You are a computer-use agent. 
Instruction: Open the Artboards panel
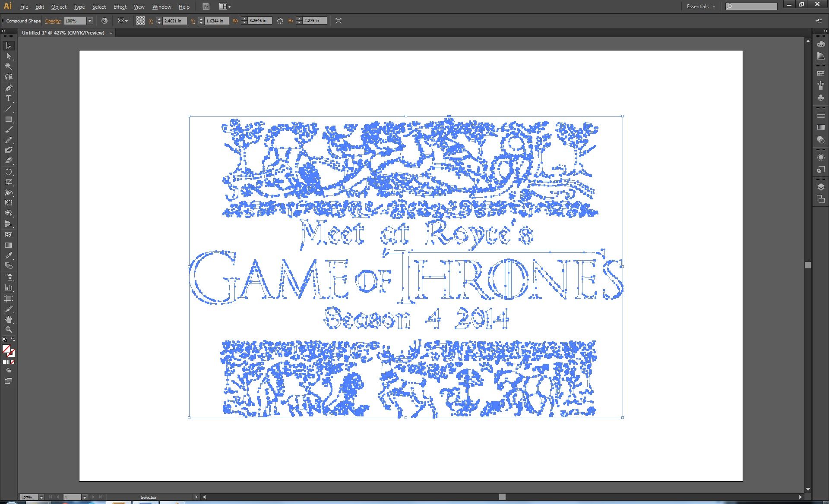click(x=821, y=199)
